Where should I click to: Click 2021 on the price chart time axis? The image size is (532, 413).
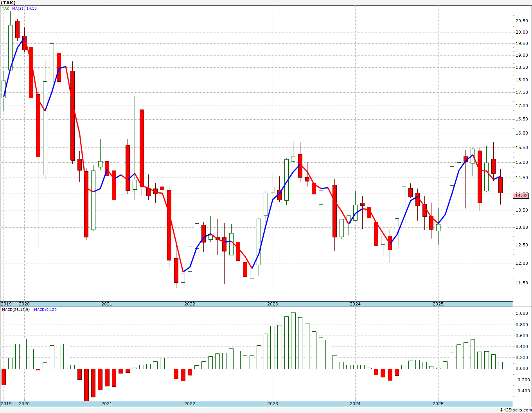point(107,304)
